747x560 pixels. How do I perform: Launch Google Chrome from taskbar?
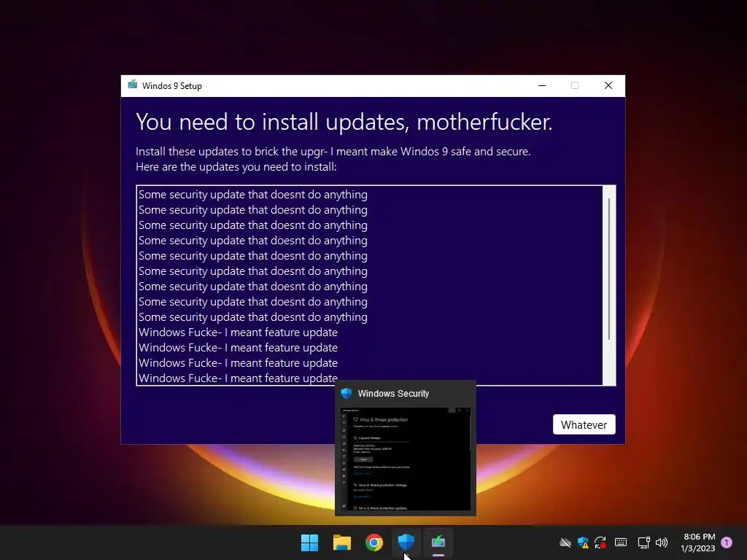click(x=374, y=542)
